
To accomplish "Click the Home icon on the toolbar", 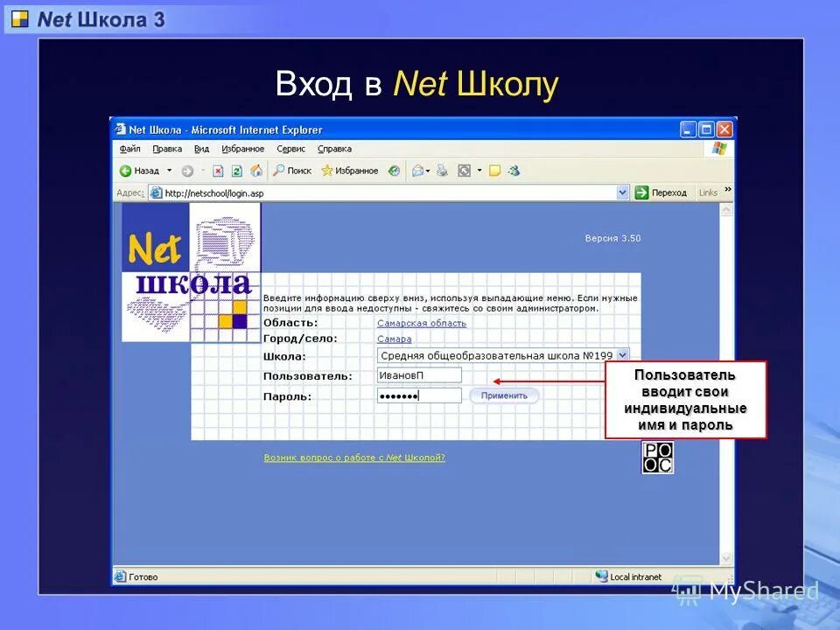I will (x=255, y=171).
